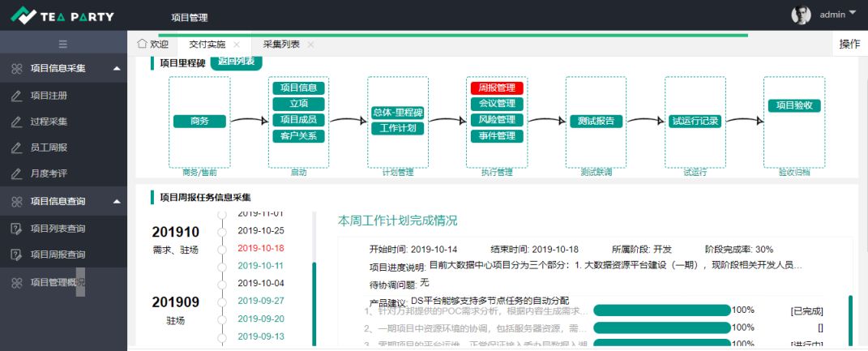Open the 客户关系 milestone step
868x351 pixels.
(x=298, y=135)
